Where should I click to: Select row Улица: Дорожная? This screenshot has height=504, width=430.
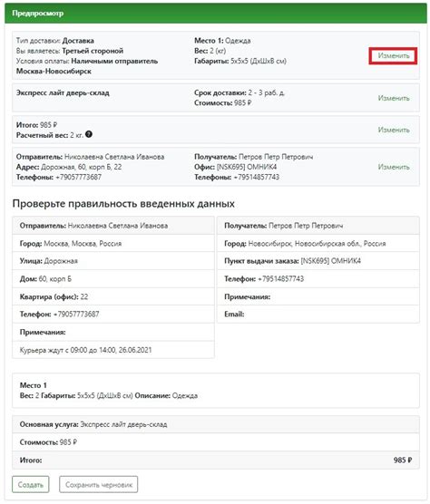coord(113,261)
